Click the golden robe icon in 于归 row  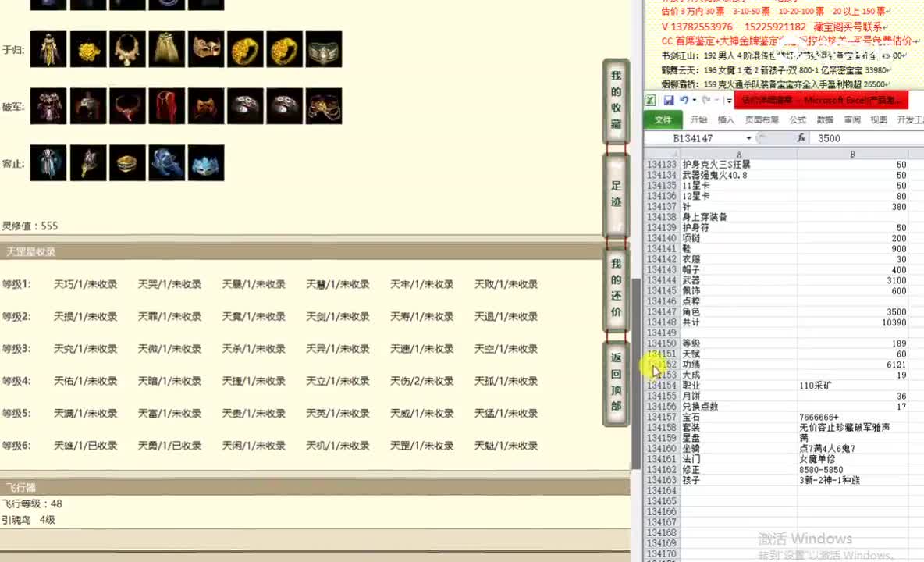tap(48, 49)
